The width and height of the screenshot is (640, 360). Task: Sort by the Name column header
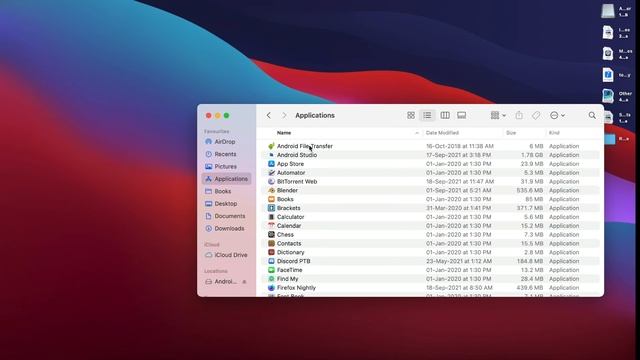pos(284,133)
